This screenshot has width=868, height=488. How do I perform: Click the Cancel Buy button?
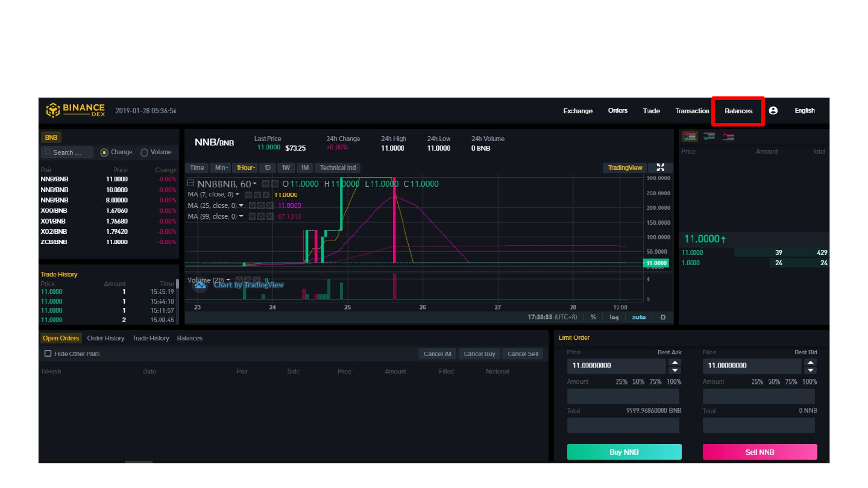click(479, 354)
